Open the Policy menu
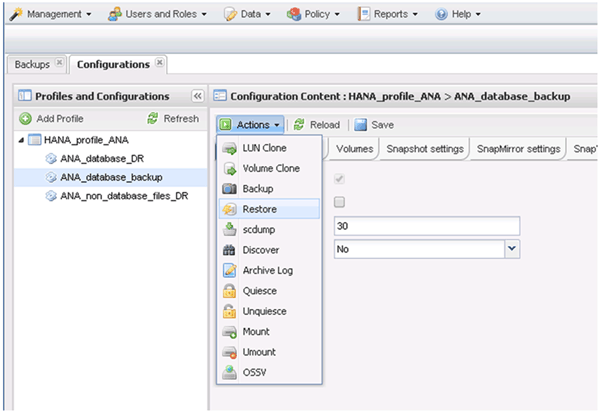The height and width of the screenshot is (413, 600). [x=313, y=15]
